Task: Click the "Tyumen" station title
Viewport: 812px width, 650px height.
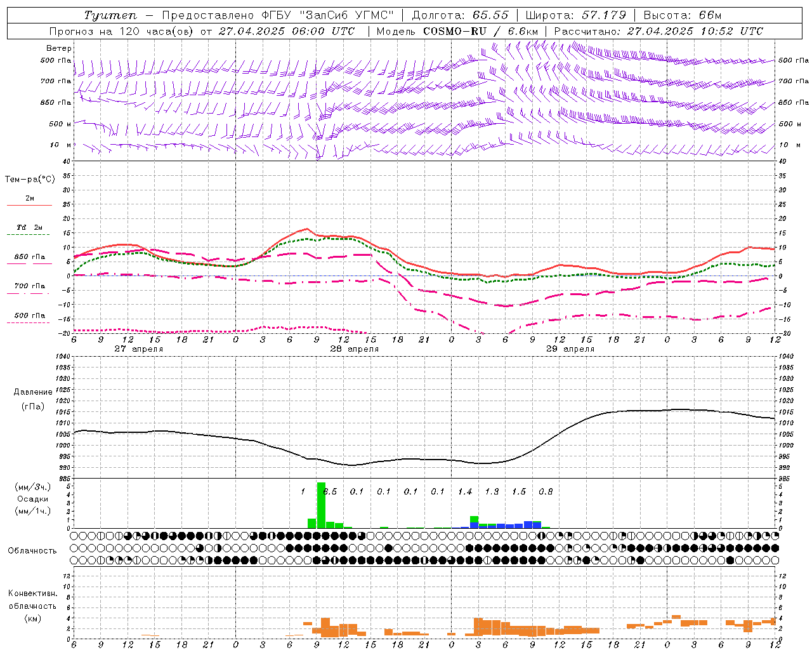Action: tap(110, 15)
